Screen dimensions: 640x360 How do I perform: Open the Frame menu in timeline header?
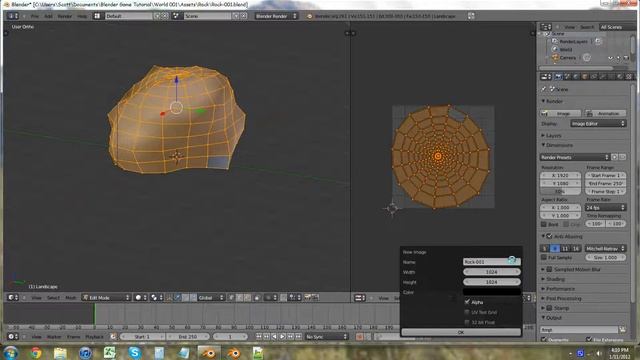73,337
